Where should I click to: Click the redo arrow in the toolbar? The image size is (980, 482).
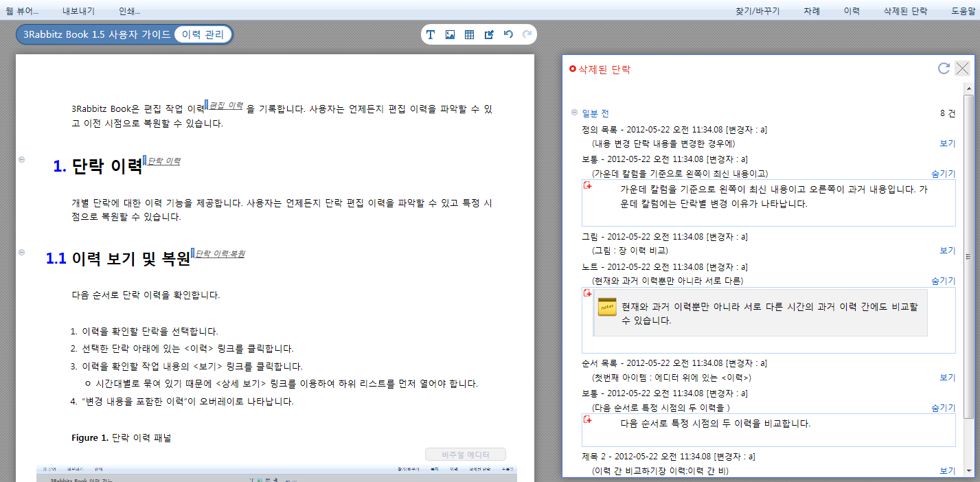[x=527, y=34]
